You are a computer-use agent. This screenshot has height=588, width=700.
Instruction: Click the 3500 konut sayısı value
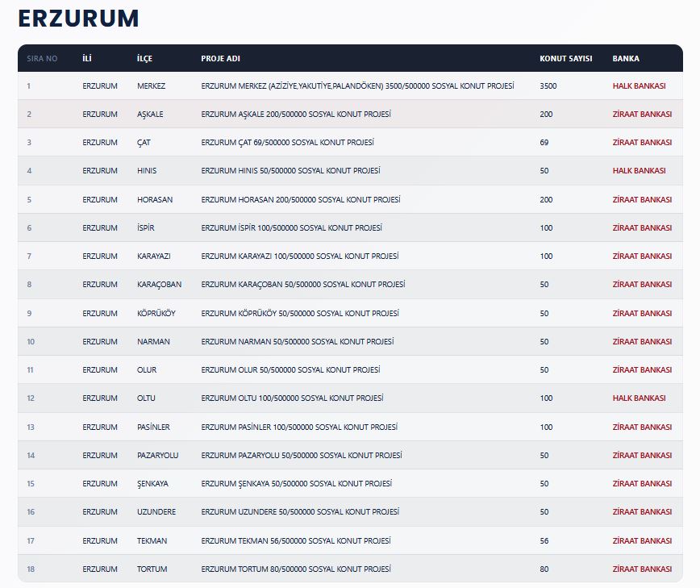pos(548,85)
